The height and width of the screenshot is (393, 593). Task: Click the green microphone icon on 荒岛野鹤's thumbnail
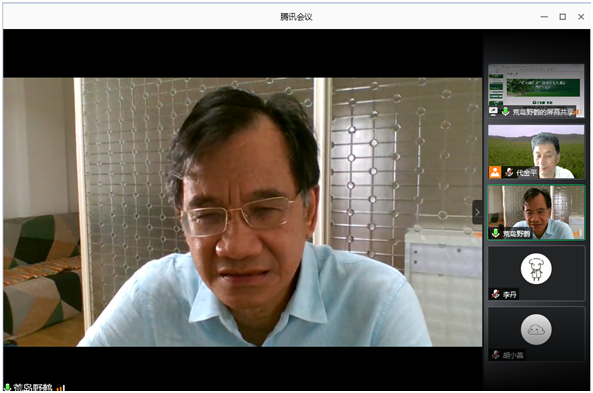pos(495,233)
